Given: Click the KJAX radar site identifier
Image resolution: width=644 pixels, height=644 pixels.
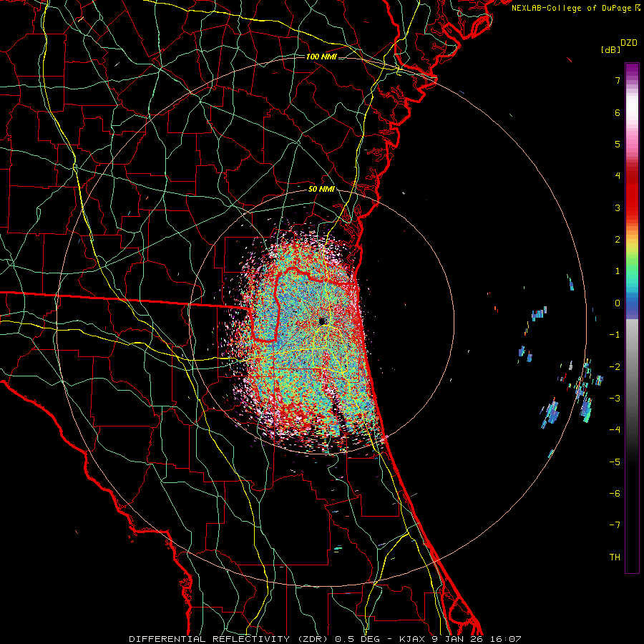Looking at the screenshot, I should tap(413, 639).
